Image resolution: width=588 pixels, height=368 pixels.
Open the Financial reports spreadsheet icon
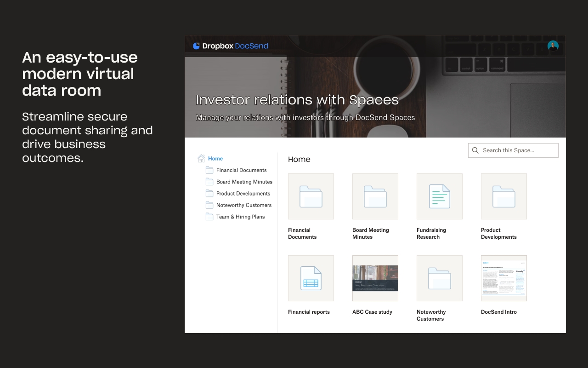[x=311, y=278]
